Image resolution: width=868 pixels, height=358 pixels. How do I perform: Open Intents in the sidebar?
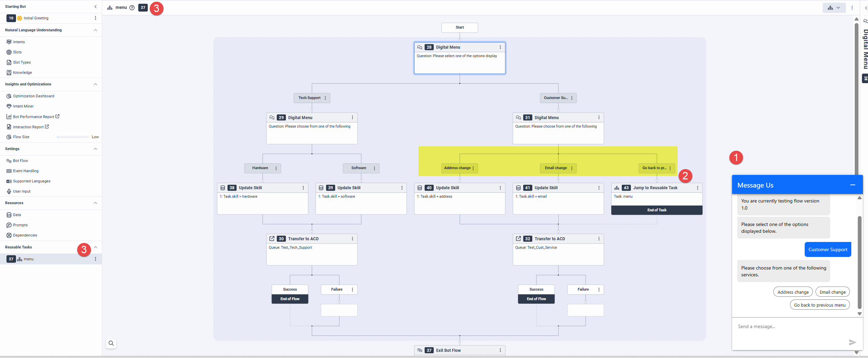(x=19, y=42)
